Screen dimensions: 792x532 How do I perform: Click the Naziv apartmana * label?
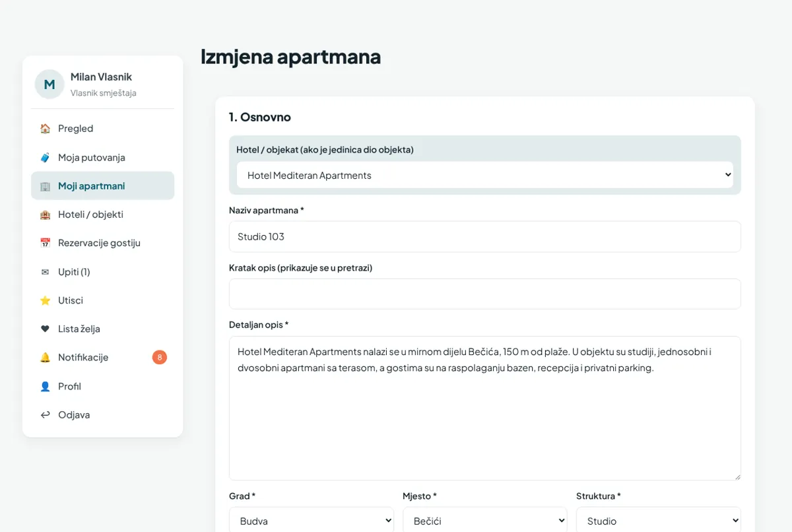coord(267,210)
